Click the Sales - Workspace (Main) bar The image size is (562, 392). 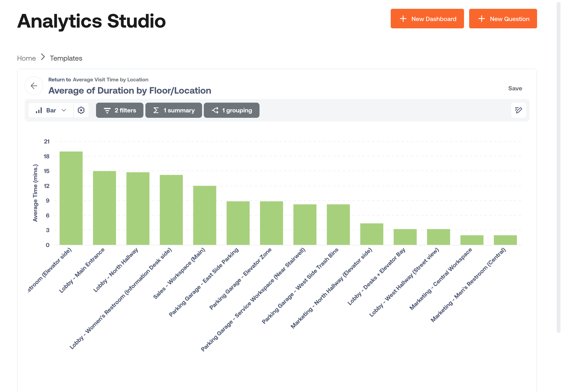pyautogui.click(x=205, y=215)
